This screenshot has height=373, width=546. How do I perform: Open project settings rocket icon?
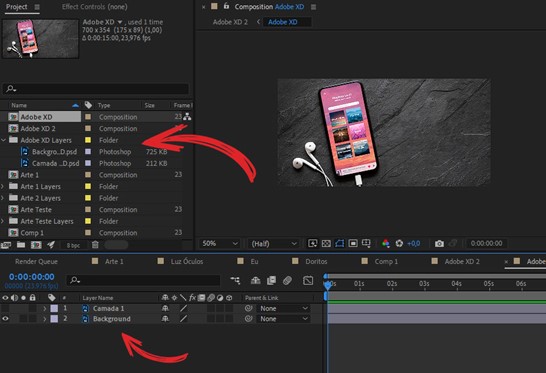pos(51,245)
